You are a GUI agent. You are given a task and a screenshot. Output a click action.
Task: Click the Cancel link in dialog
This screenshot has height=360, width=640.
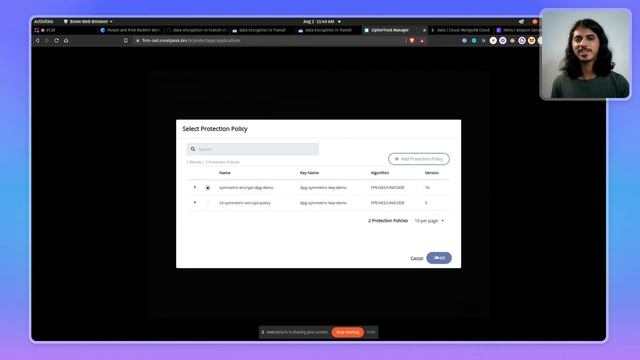coord(417,258)
